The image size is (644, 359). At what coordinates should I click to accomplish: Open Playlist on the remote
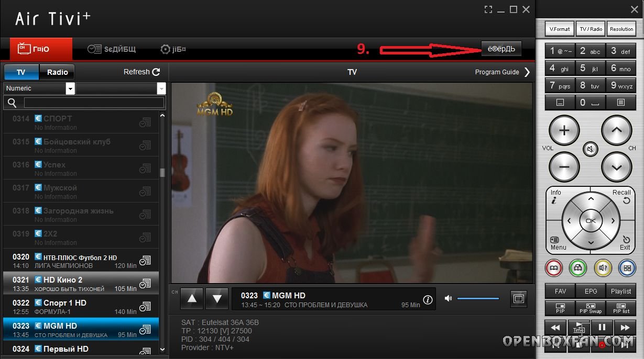(621, 291)
